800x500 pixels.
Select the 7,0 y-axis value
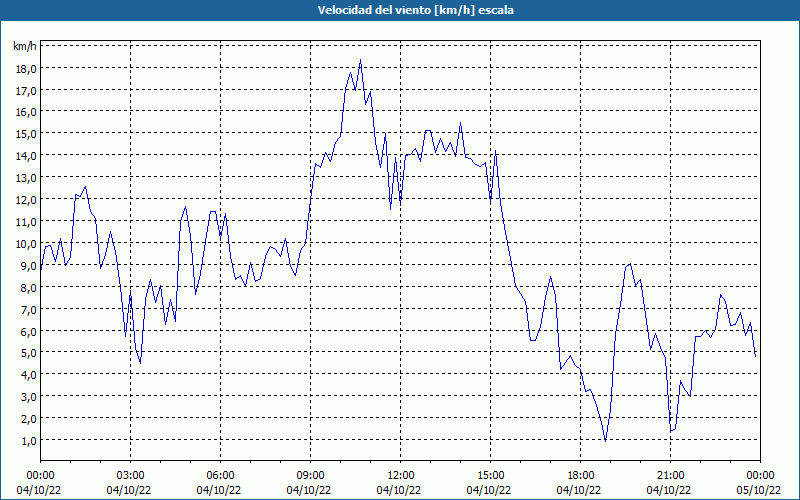[28, 310]
